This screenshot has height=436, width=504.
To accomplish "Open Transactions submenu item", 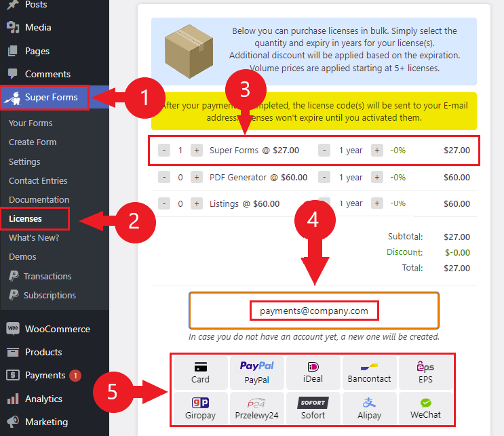I will click(x=47, y=277).
